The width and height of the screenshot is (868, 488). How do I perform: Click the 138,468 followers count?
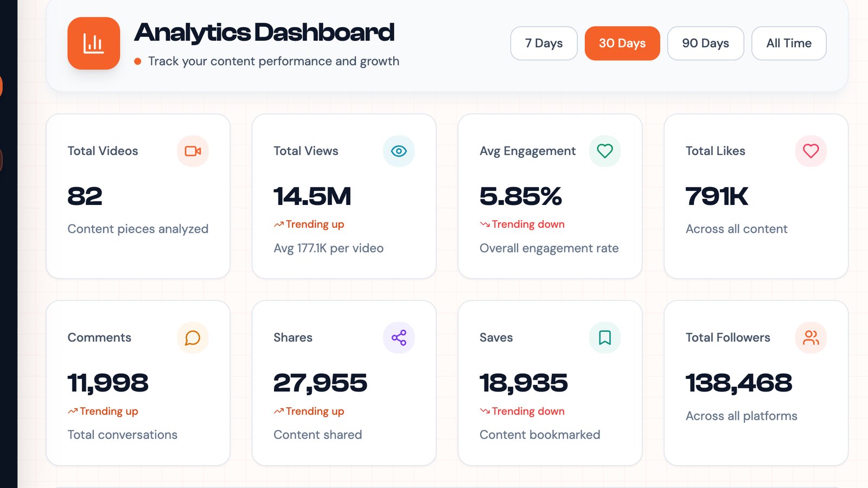click(738, 383)
